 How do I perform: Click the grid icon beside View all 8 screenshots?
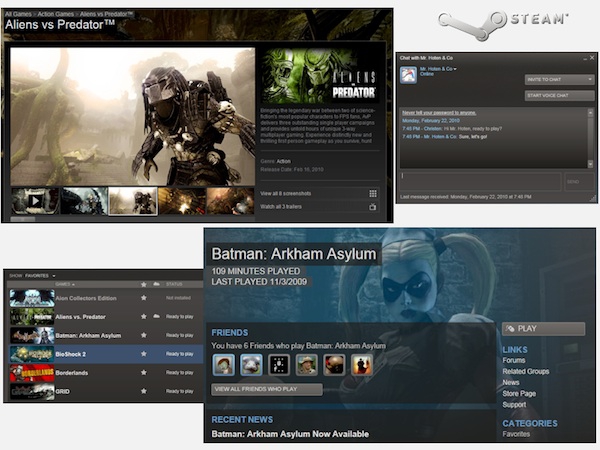tap(373, 193)
